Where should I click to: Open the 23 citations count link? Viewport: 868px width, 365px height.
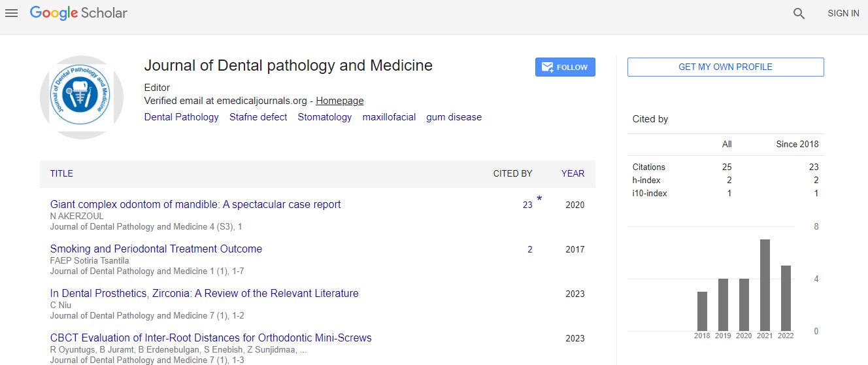[x=527, y=205]
